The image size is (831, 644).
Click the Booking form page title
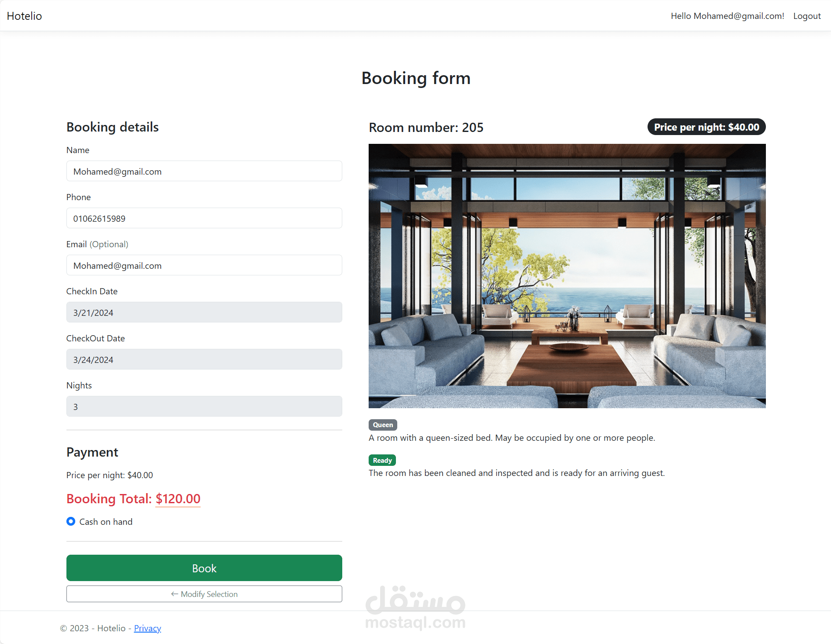(x=416, y=78)
